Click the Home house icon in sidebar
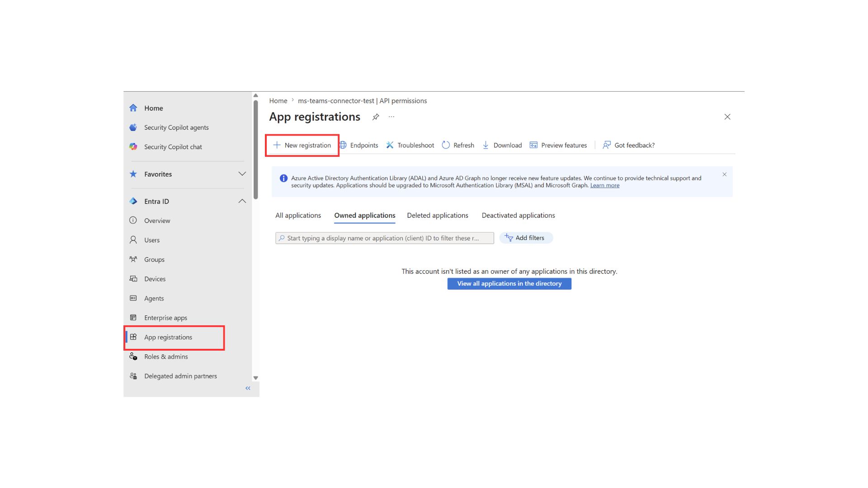868x488 pixels. (133, 108)
